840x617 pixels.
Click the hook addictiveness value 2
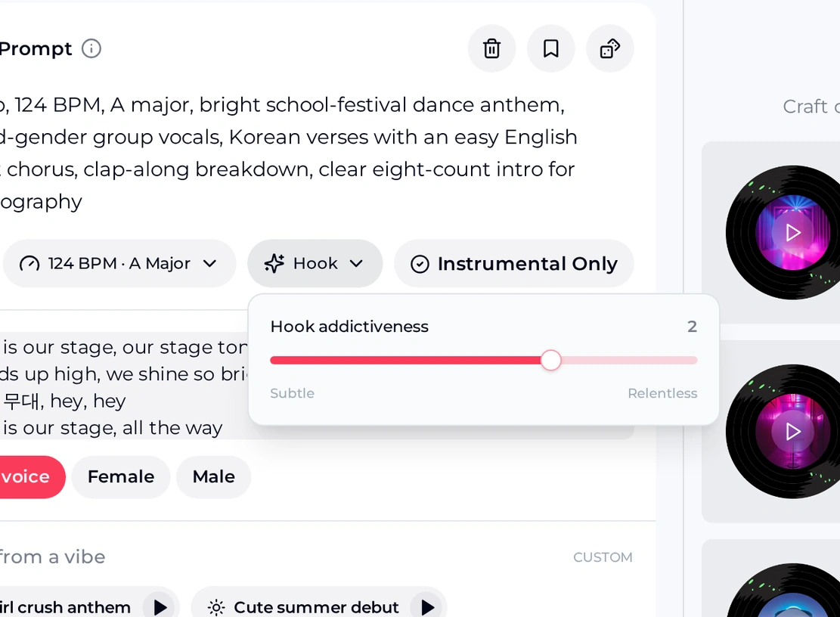tap(692, 326)
